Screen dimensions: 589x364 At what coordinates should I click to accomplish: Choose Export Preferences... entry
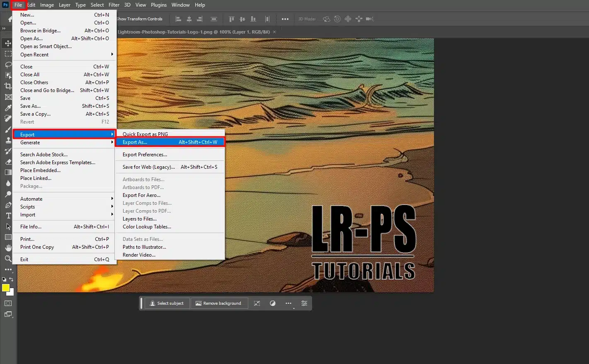tap(170, 155)
